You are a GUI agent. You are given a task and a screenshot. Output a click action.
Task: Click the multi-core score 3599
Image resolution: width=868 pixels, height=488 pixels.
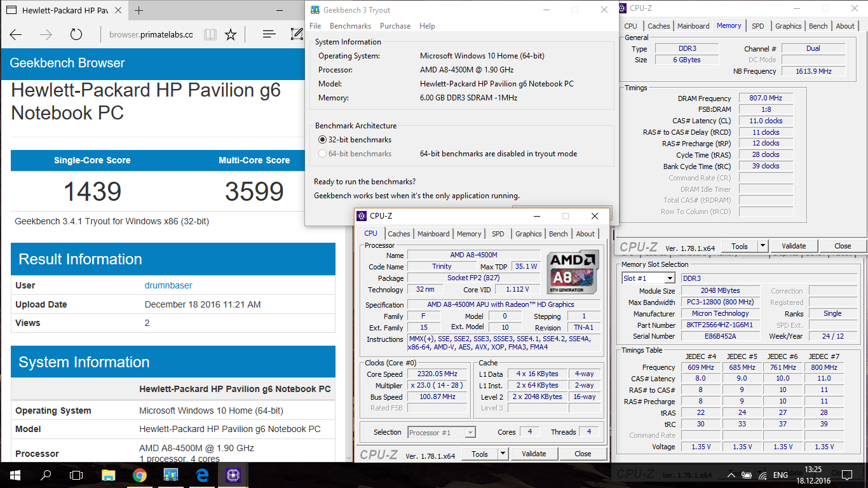254,191
